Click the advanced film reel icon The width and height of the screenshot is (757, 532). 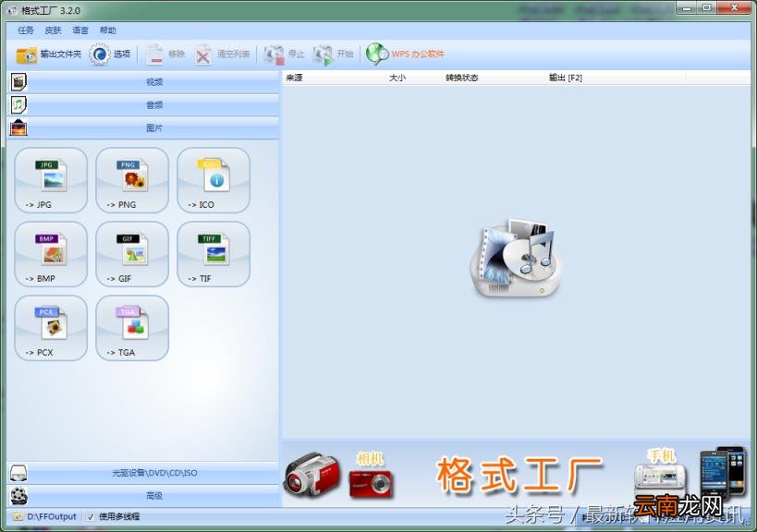18,496
